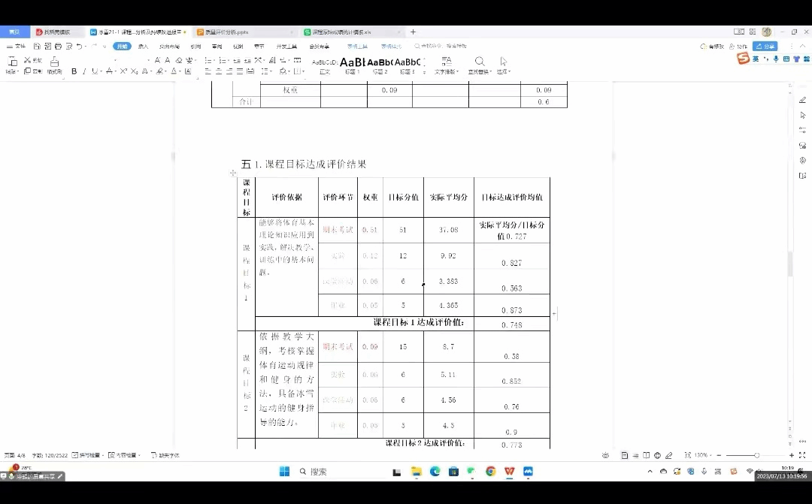The image size is (812, 504).
Task: Clear formatting with eraser icon
Action: click(179, 61)
